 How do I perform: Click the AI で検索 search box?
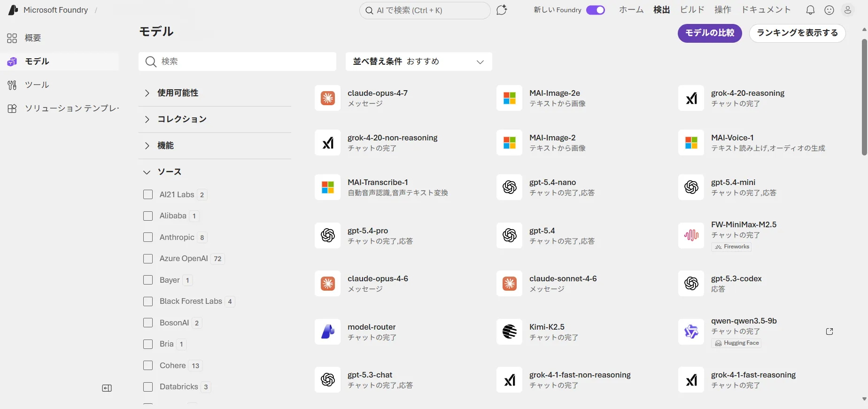(425, 10)
